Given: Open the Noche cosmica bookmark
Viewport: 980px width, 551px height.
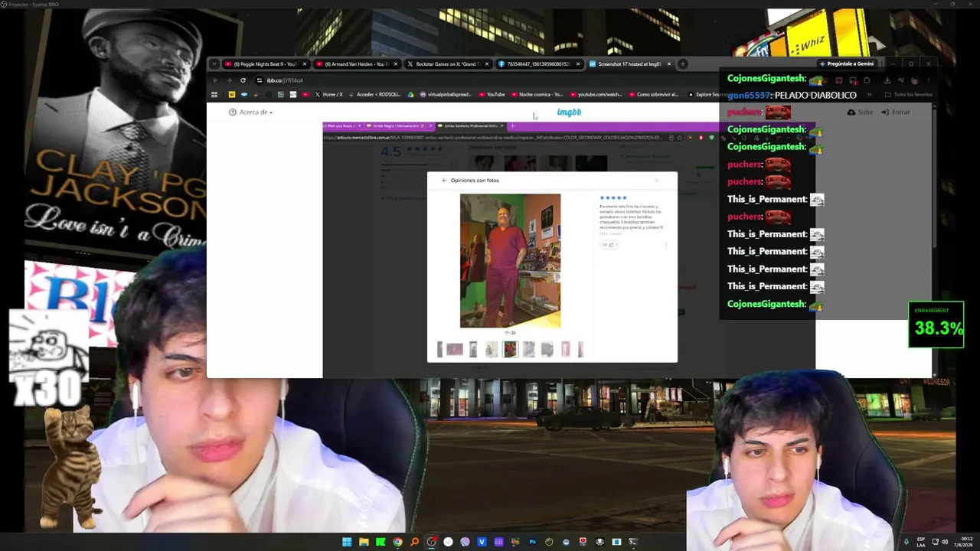Looking at the screenshot, I should pyautogui.click(x=536, y=95).
